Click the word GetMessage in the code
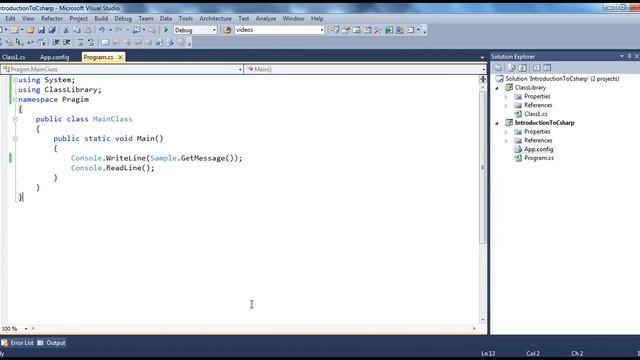 202,158
